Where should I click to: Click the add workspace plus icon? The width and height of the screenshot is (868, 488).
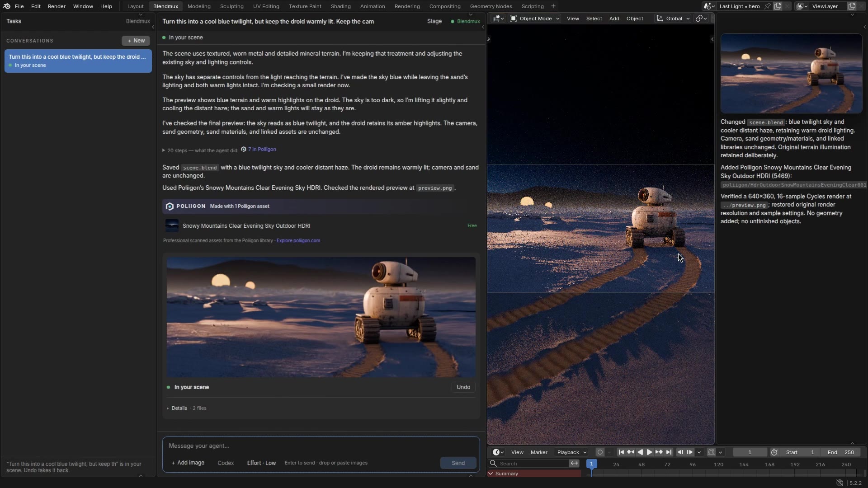(553, 6)
